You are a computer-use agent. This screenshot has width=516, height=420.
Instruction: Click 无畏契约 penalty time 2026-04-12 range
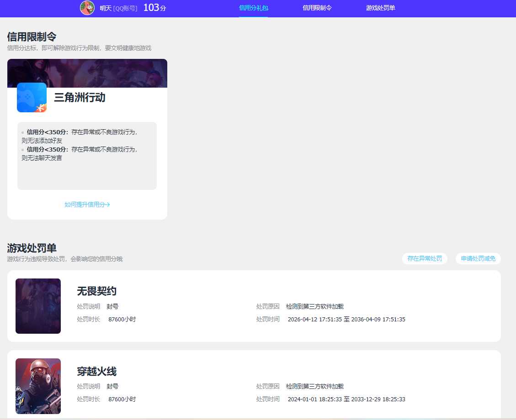(346, 320)
